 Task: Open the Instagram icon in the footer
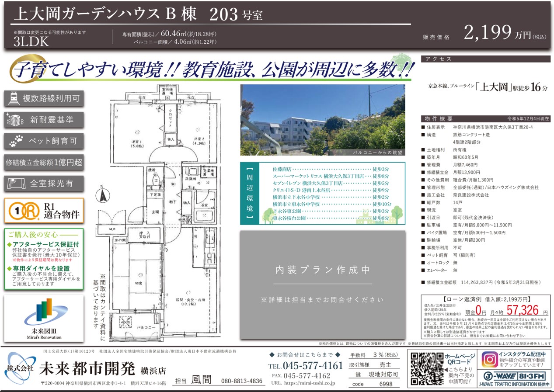point(491,360)
